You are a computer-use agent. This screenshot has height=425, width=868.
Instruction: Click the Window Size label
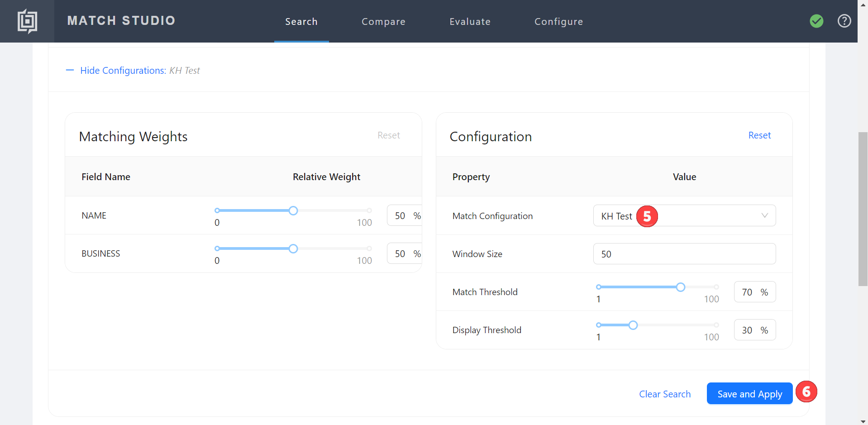(x=477, y=254)
